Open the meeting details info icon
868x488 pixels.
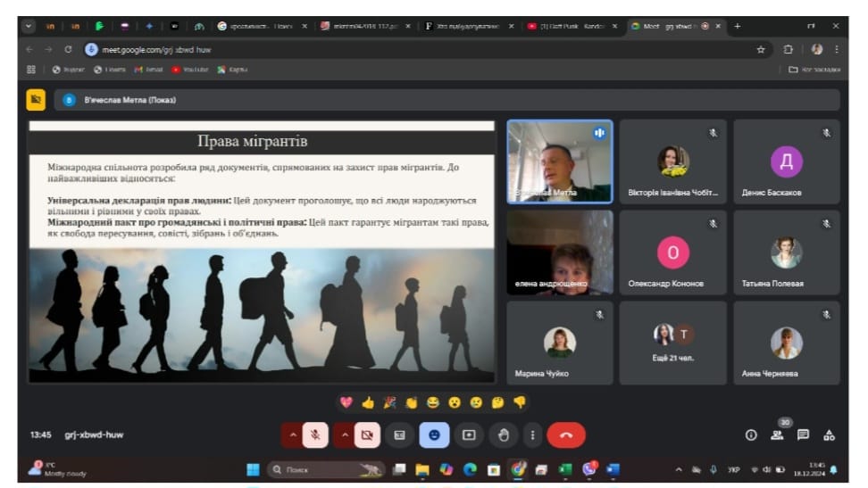(751, 435)
